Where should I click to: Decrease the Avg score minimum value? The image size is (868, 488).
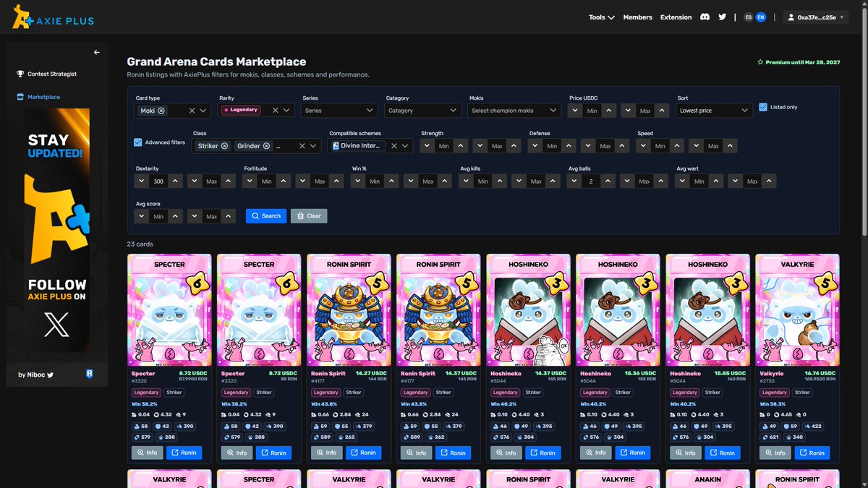point(143,216)
